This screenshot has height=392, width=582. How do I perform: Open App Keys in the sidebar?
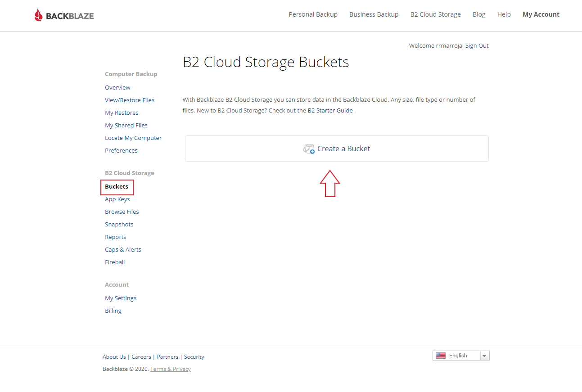pos(117,199)
